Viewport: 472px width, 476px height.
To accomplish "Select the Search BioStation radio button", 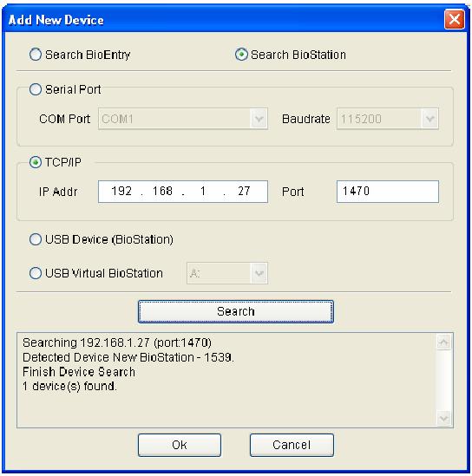I will coord(241,55).
